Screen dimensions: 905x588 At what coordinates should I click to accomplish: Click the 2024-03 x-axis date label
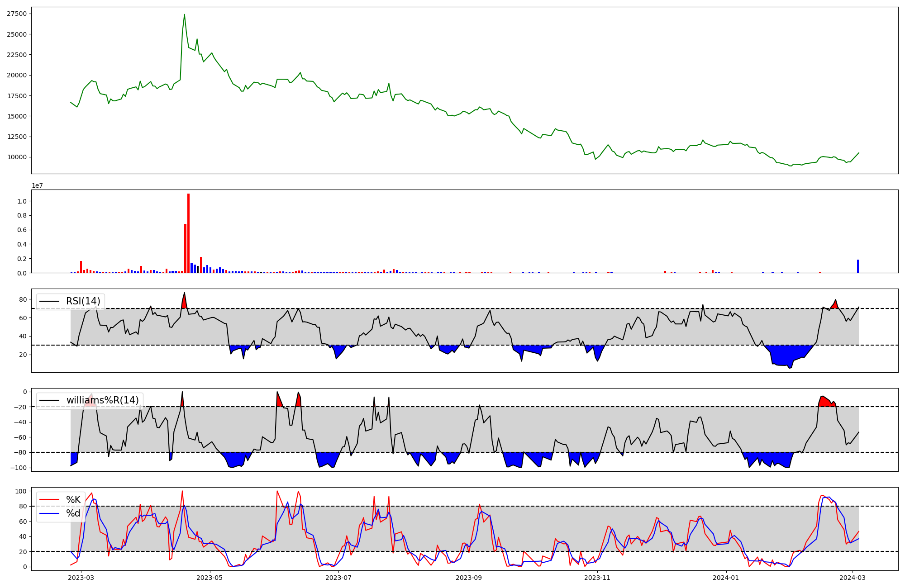(853, 578)
